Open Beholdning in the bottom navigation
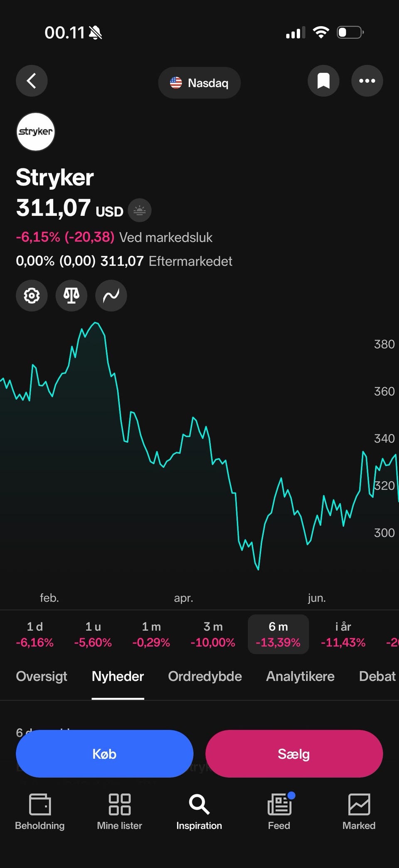 pyautogui.click(x=40, y=812)
